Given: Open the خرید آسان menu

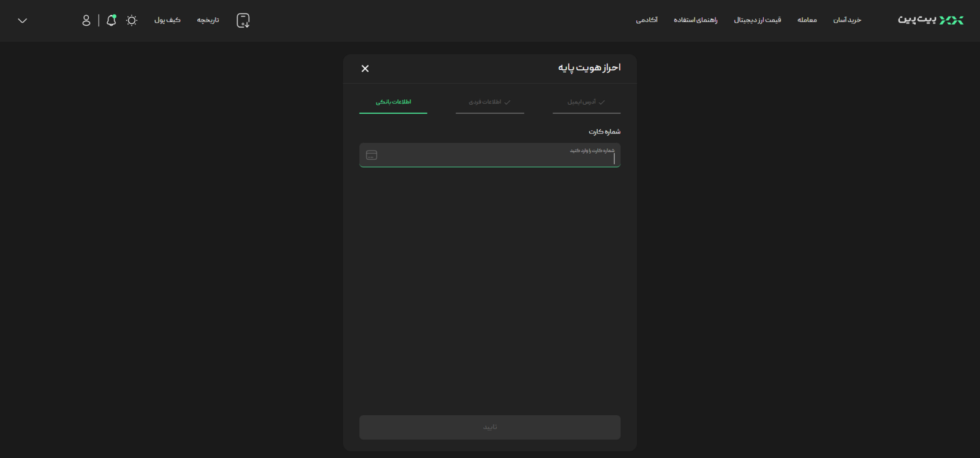Looking at the screenshot, I should 847,20.
